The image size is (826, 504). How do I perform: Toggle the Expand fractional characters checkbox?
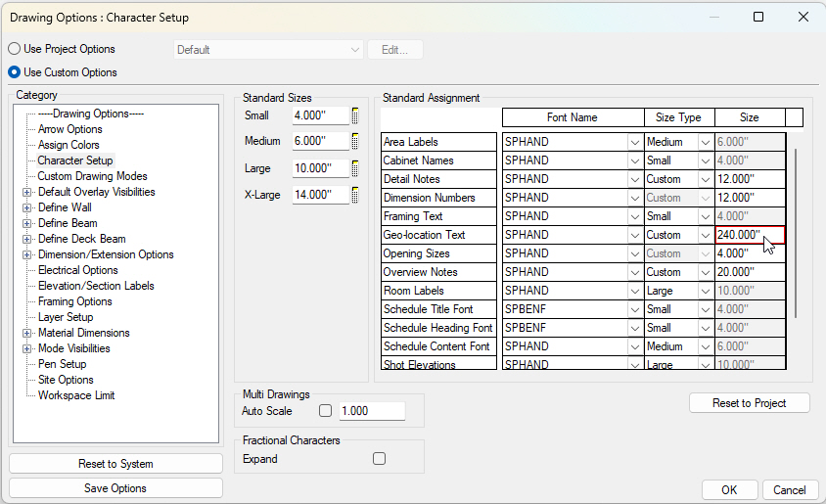point(380,459)
